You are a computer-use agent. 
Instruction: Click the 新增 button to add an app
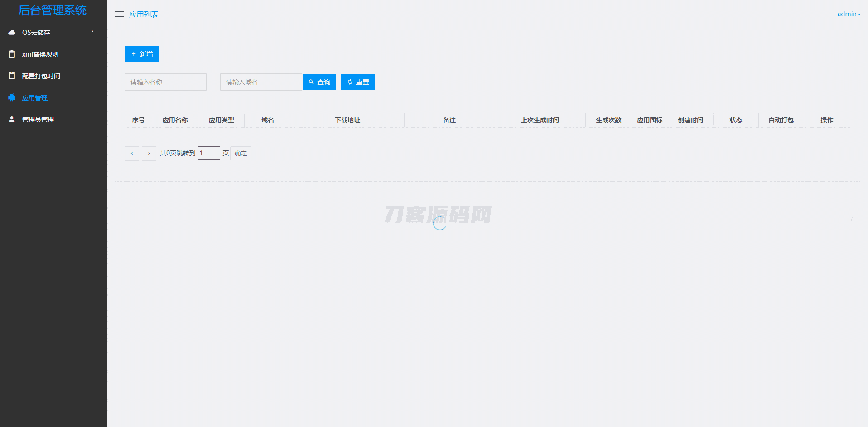coord(141,54)
